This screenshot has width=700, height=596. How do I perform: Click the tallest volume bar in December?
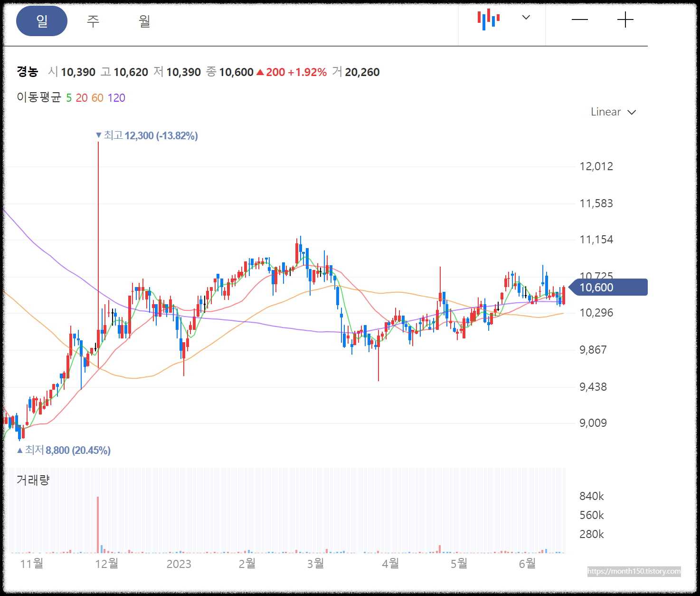98,525
